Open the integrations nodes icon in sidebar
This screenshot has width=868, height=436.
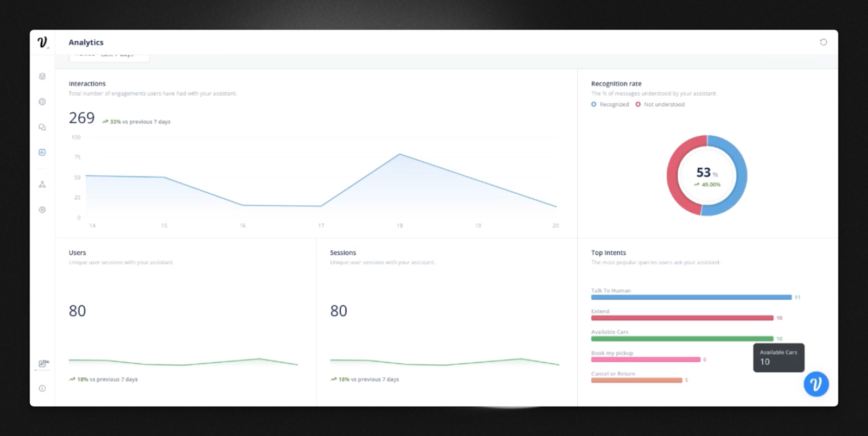pos(42,185)
